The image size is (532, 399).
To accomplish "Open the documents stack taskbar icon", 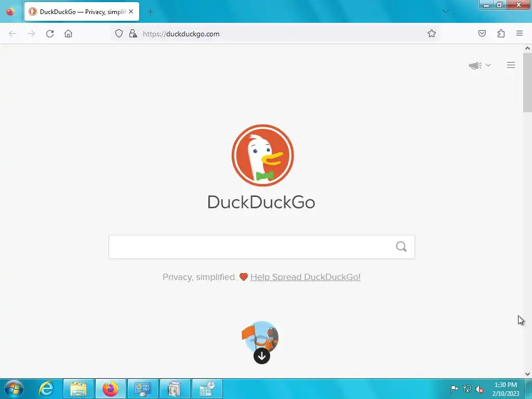I will [x=175, y=389].
